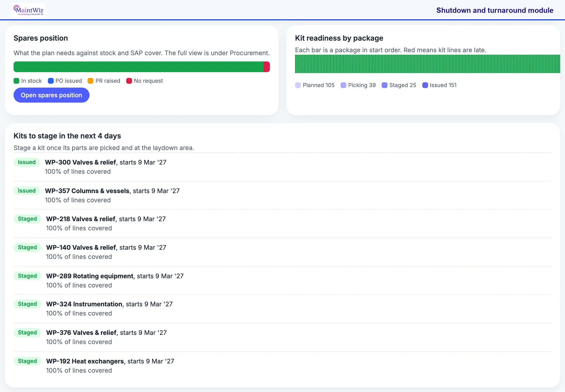The width and height of the screenshot is (565, 392).
Task: Click the Issued badge for WP-300
Action: pyautogui.click(x=27, y=162)
